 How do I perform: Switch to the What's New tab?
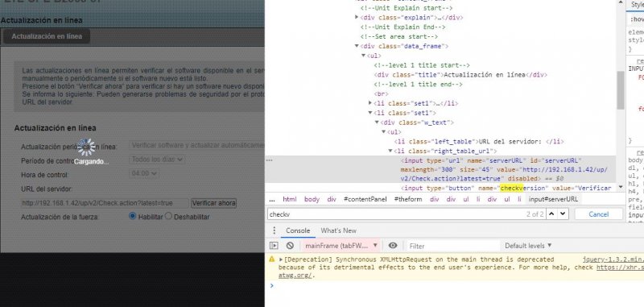pyautogui.click(x=338, y=230)
